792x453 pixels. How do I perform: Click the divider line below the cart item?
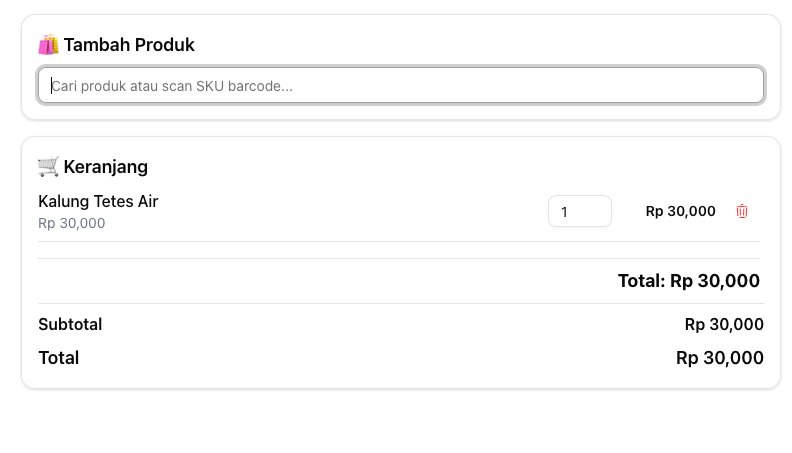click(398, 241)
